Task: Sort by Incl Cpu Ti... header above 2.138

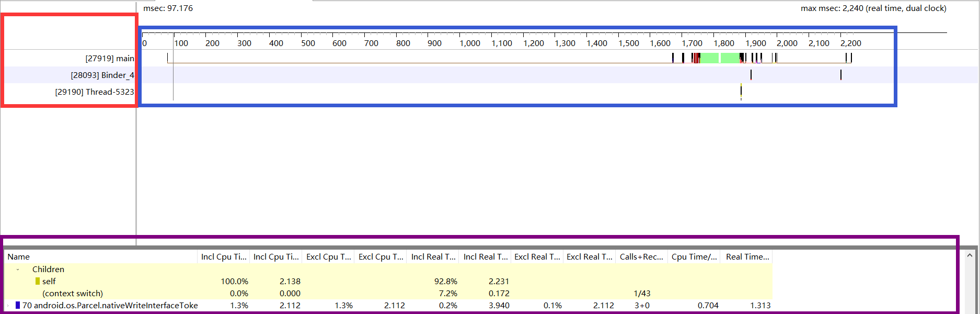Action: point(276,257)
